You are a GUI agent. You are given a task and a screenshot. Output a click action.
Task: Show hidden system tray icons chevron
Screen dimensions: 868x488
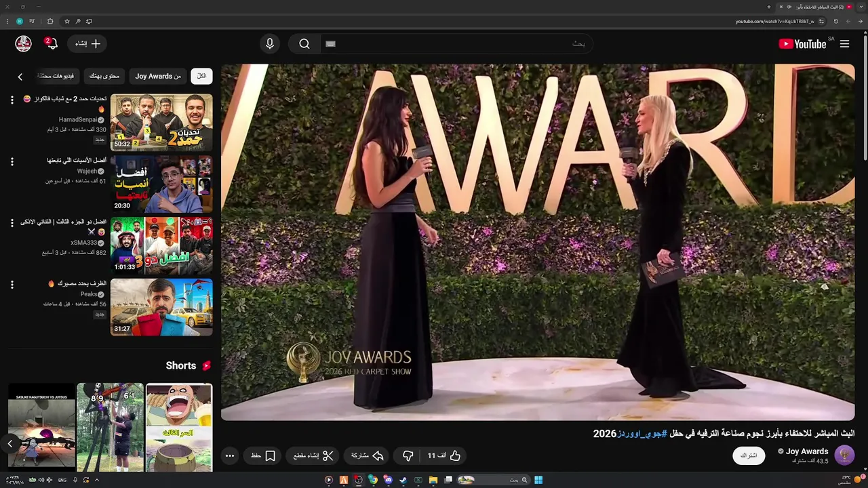96,480
